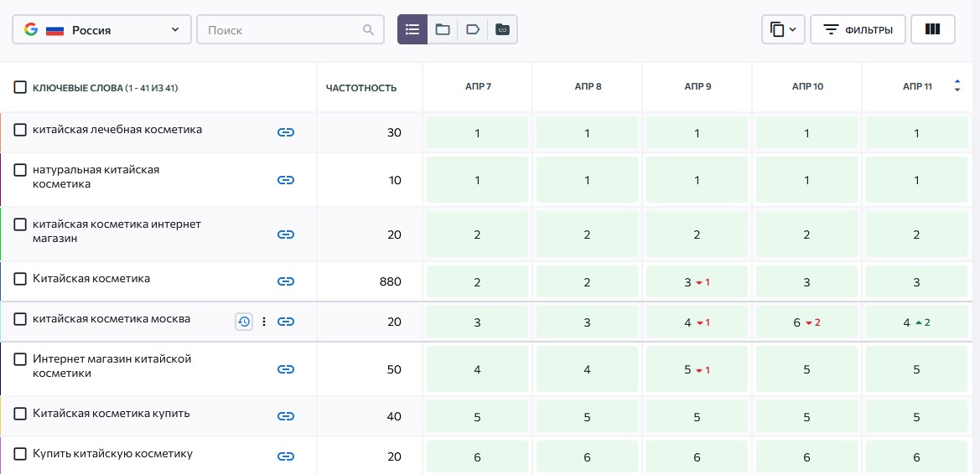Click the sort arrows next to АПР 11
Viewport: 980px width, 474px height.
click(957, 85)
